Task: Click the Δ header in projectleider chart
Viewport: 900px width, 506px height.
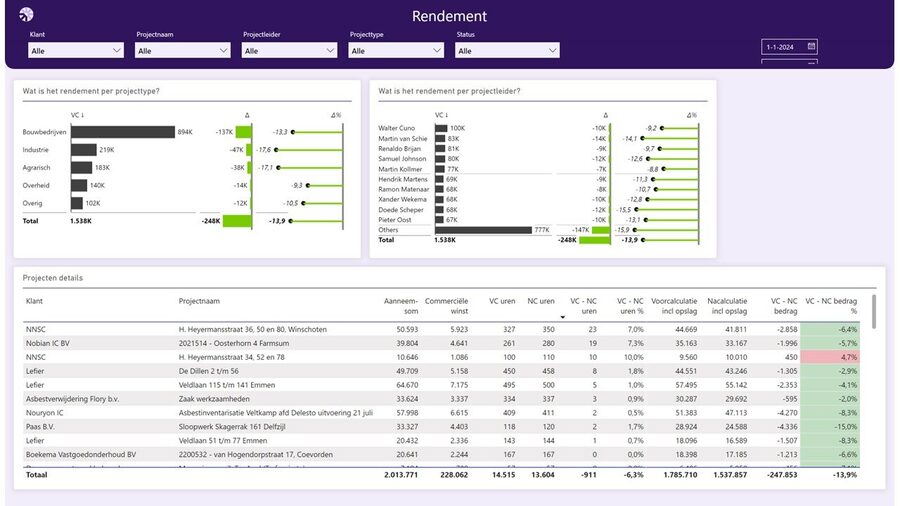Action: click(x=605, y=115)
